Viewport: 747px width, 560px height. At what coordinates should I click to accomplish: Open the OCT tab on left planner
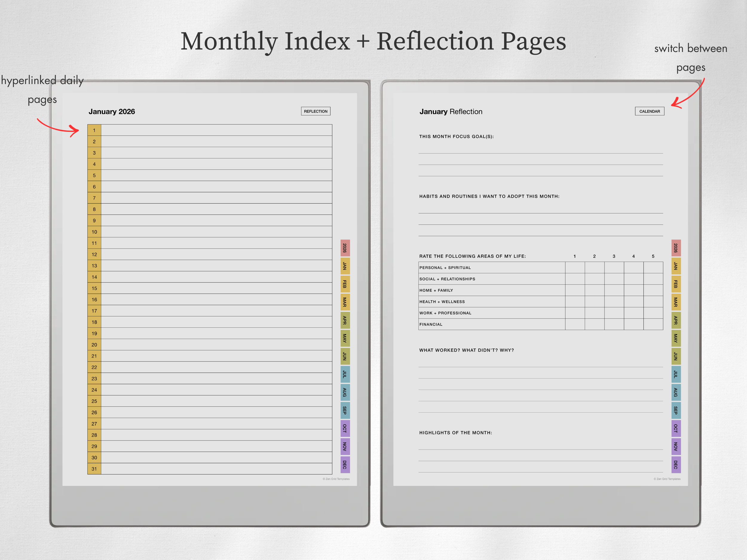(x=345, y=428)
